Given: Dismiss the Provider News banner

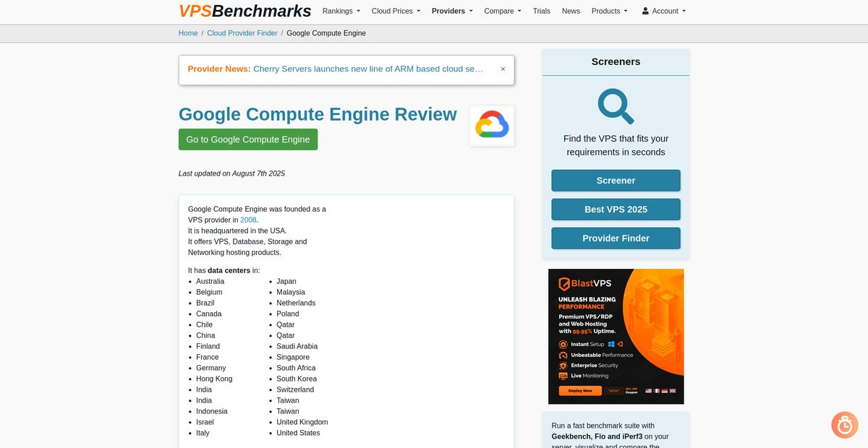Looking at the screenshot, I should click(x=503, y=69).
